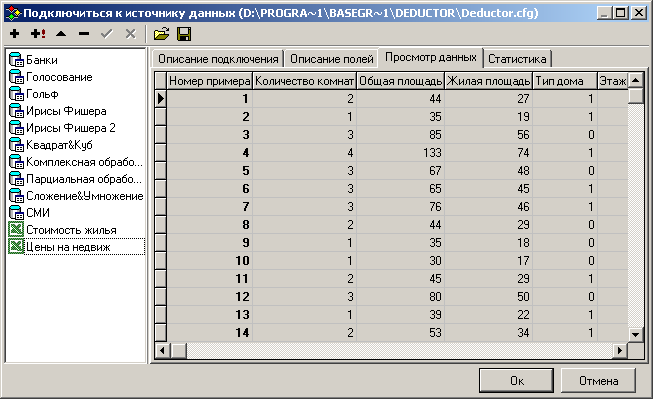Click the Общая площадь cell with value 39
This screenshot has height=399, width=653.
coord(400,315)
